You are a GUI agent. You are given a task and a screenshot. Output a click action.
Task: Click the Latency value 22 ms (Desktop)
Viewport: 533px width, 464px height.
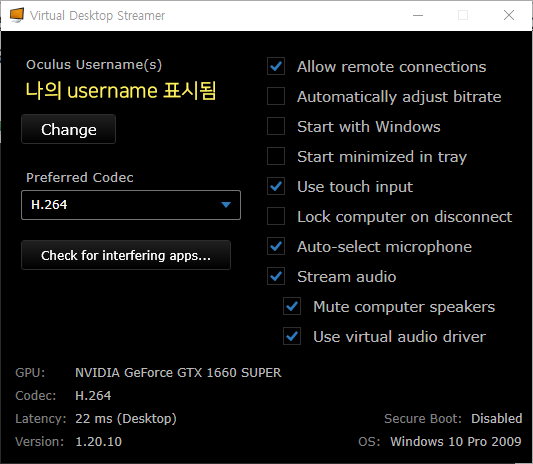point(126,418)
